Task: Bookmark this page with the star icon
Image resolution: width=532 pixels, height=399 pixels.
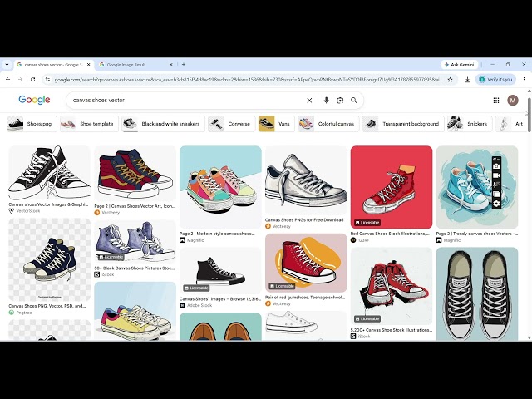Action: (451, 80)
